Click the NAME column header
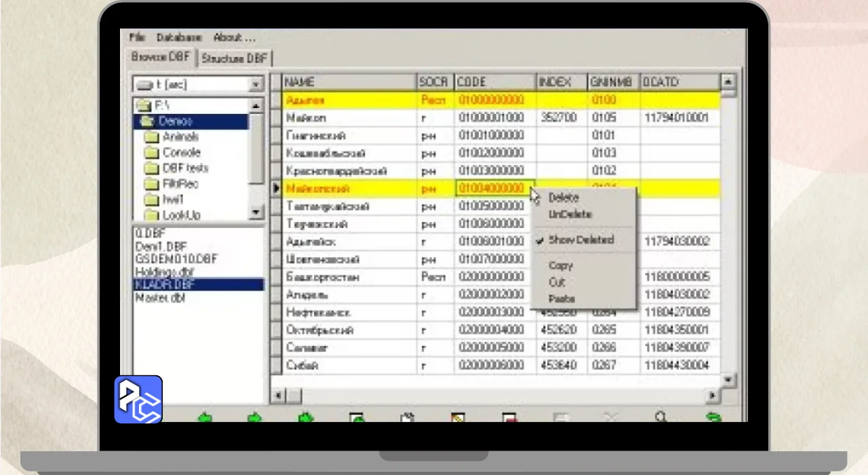The height and width of the screenshot is (475, 868). [349, 82]
